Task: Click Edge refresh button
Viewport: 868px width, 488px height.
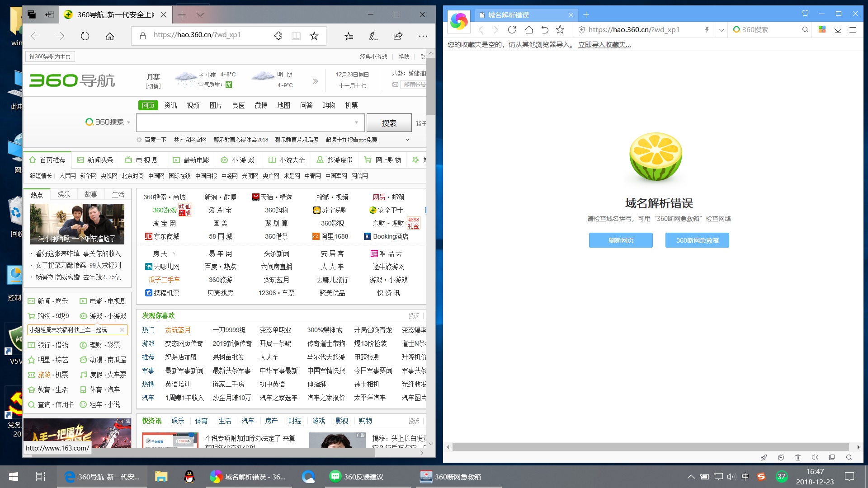Action: pos(85,36)
